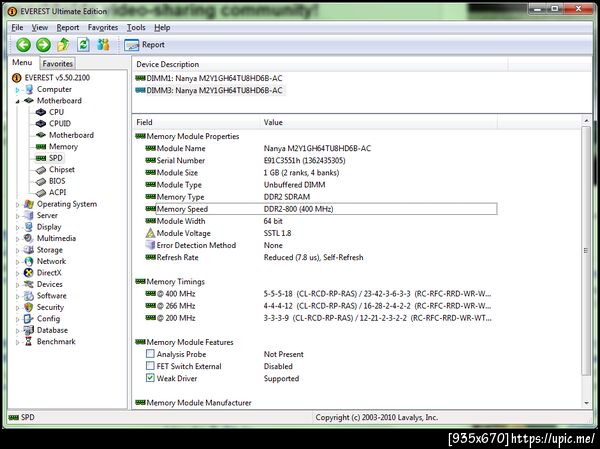Click the Config icon in the tree

click(28, 319)
